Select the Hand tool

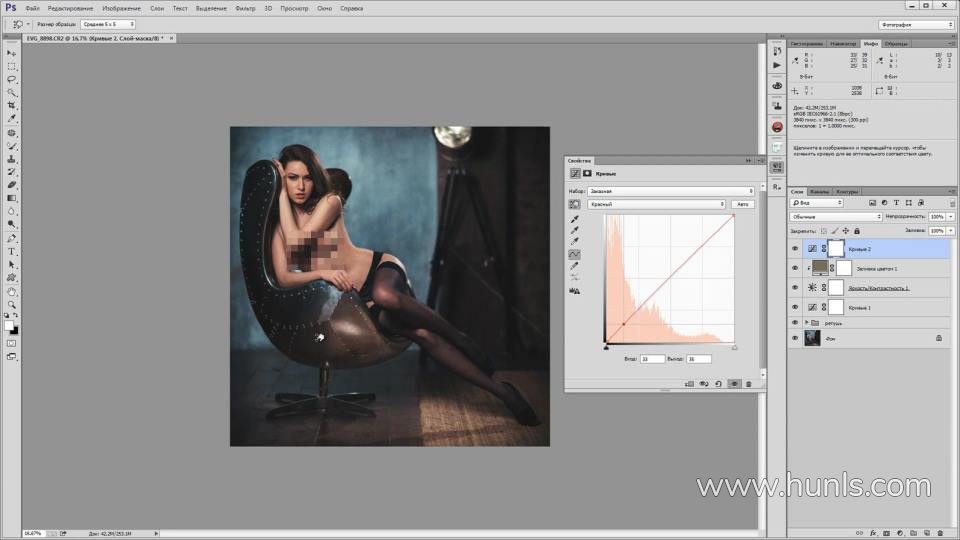pos(12,291)
